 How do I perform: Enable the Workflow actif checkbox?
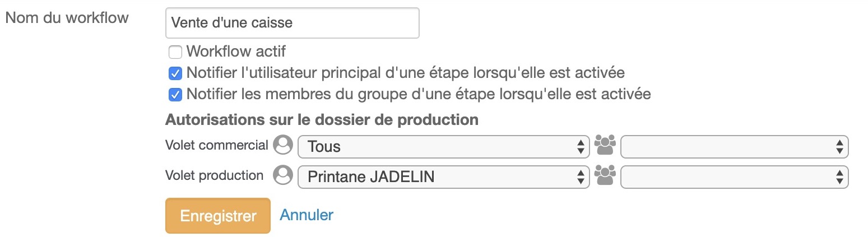click(x=175, y=52)
